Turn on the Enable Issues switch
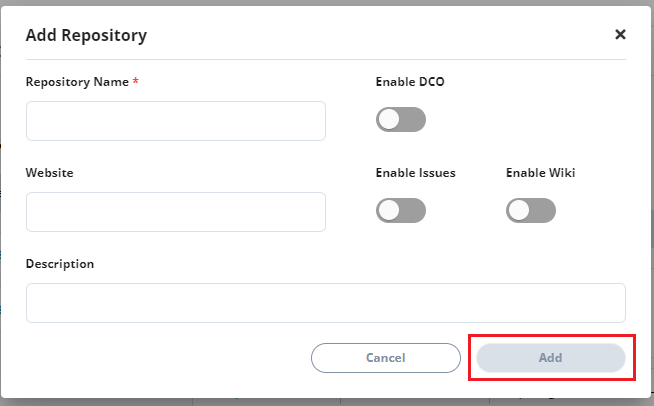The height and width of the screenshot is (406, 654). click(x=401, y=210)
